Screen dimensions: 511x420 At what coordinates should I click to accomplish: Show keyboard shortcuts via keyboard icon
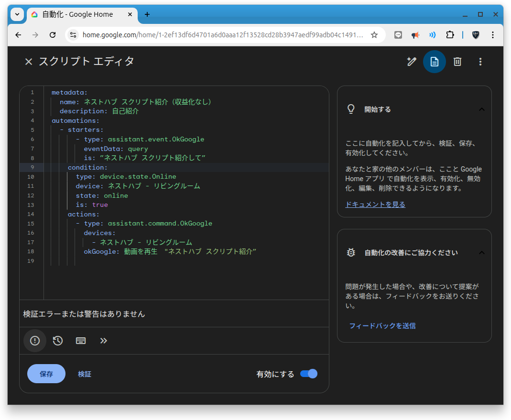(x=80, y=341)
